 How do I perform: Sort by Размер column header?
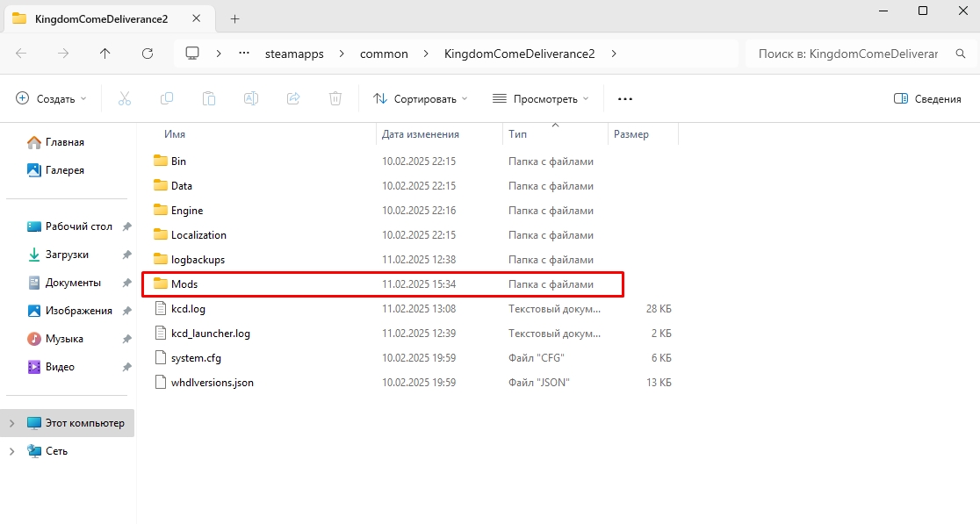pyautogui.click(x=631, y=134)
